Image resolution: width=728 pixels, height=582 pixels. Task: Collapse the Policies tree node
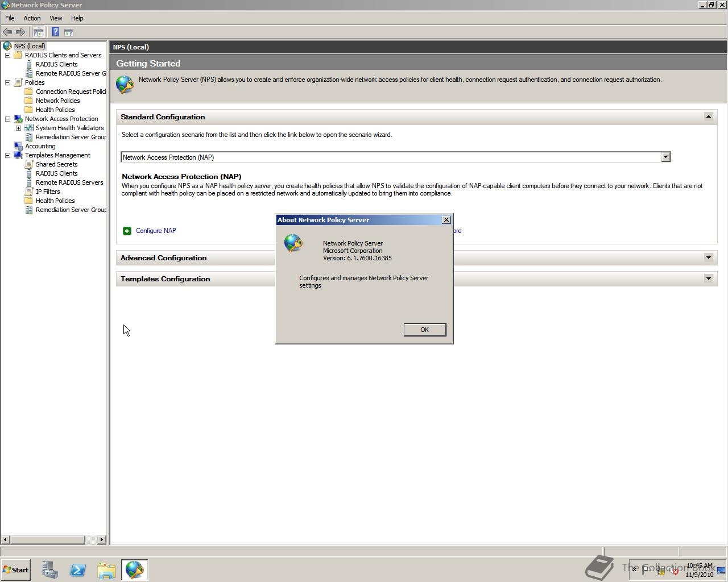point(7,82)
